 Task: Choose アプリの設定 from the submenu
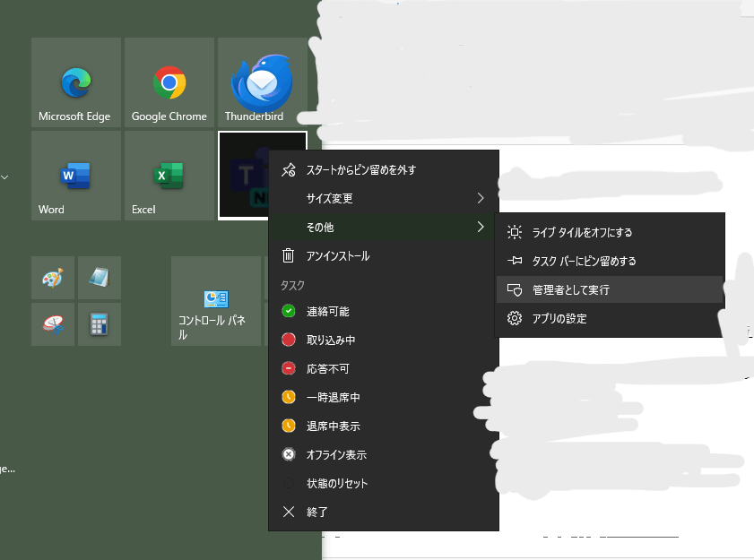610,318
